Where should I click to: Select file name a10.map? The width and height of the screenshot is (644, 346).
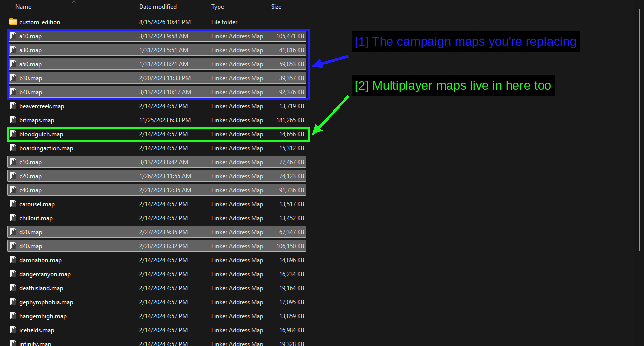point(30,36)
